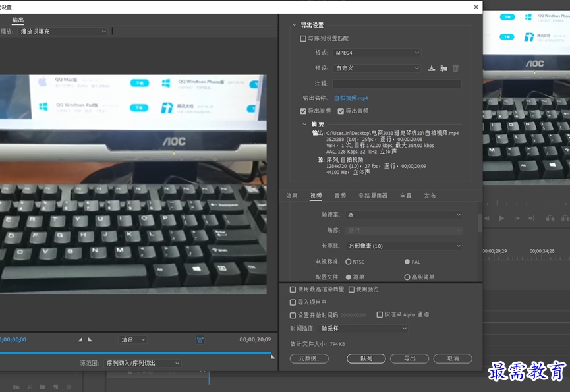The image size is (570, 392).
Task: Open the 格式 MPEG4 dropdown
Action: point(377,53)
